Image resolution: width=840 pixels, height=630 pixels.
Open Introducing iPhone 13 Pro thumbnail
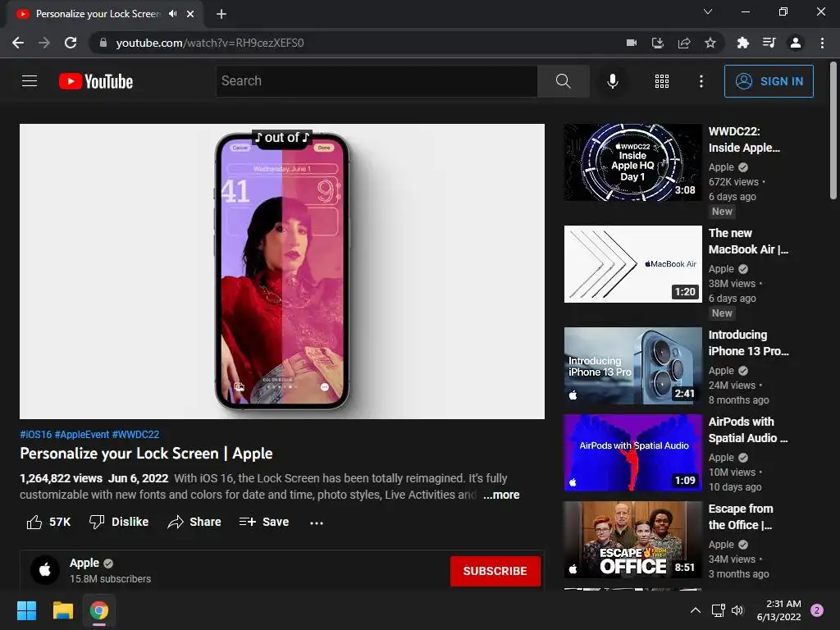pos(632,366)
